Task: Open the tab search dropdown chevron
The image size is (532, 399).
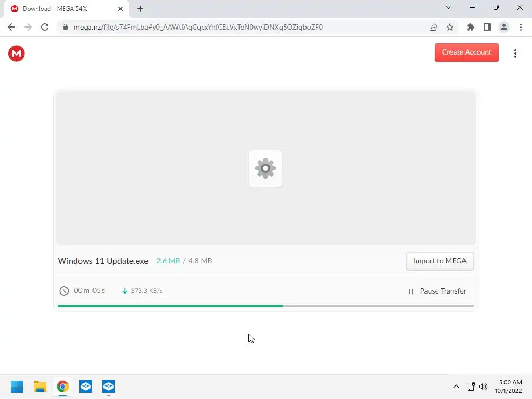Action: coord(448,7)
